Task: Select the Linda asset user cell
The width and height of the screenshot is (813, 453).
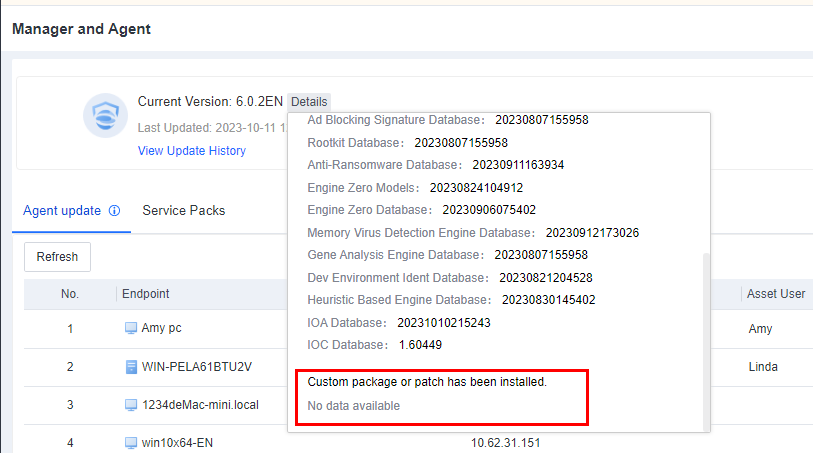Action: (763, 367)
